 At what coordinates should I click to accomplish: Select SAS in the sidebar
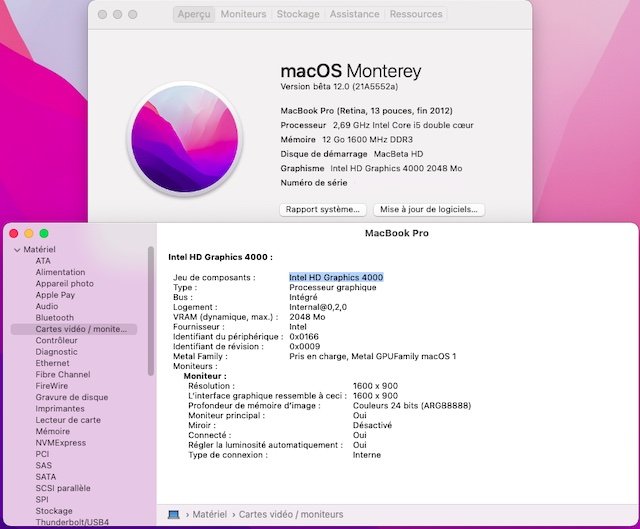click(44, 465)
